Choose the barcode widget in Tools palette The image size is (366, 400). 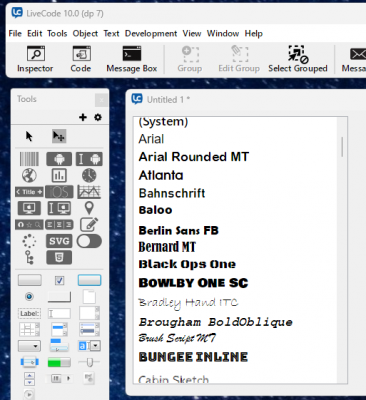click(x=29, y=159)
